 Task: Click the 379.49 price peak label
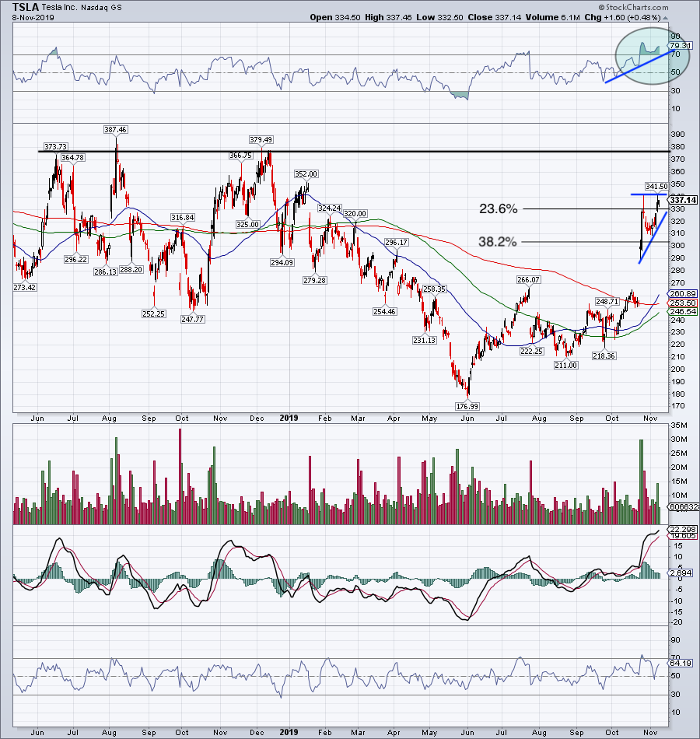261,139
